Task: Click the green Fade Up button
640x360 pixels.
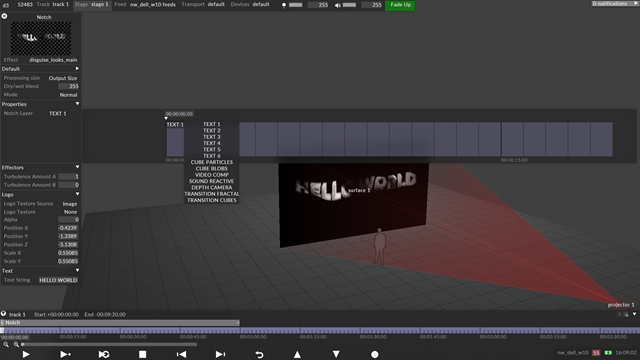Action: (x=400, y=5)
